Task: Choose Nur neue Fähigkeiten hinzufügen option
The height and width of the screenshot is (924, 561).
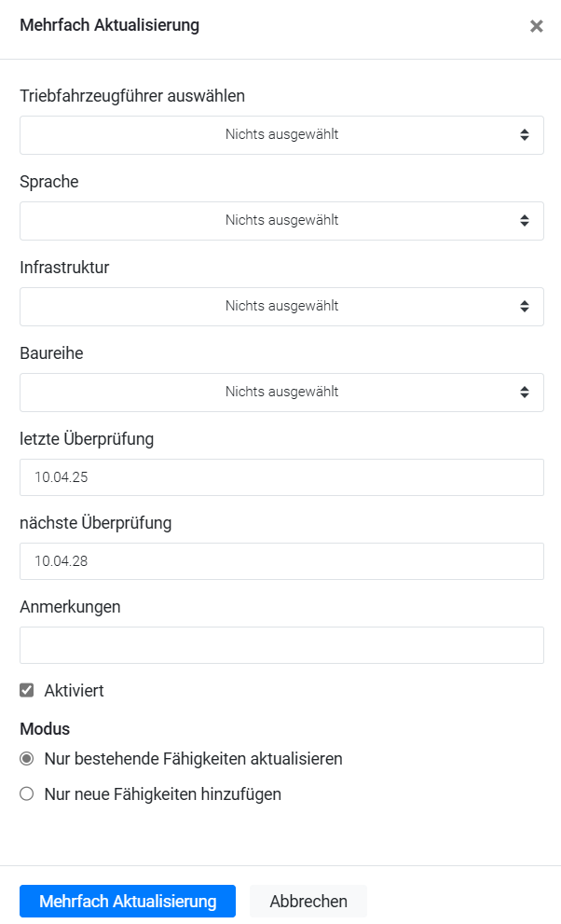Action: tap(27, 794)
